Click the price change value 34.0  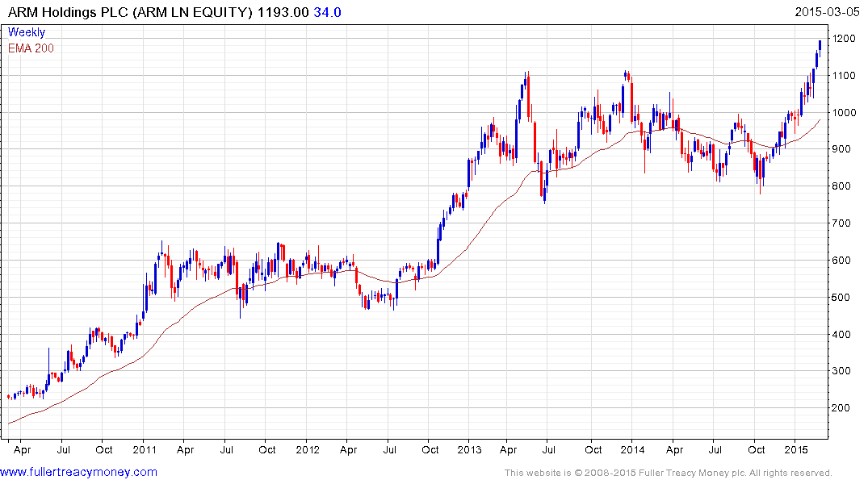click(x=327, y=12)
